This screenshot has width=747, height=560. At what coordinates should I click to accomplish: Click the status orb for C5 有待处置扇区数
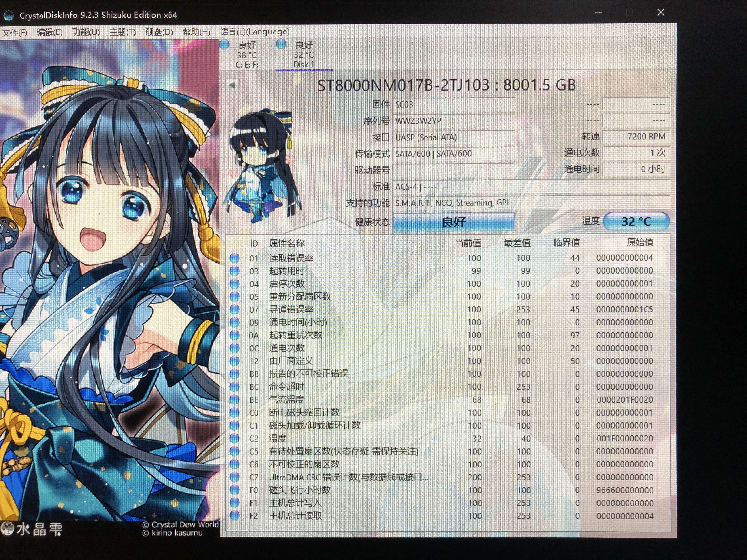tap(234, 451)
